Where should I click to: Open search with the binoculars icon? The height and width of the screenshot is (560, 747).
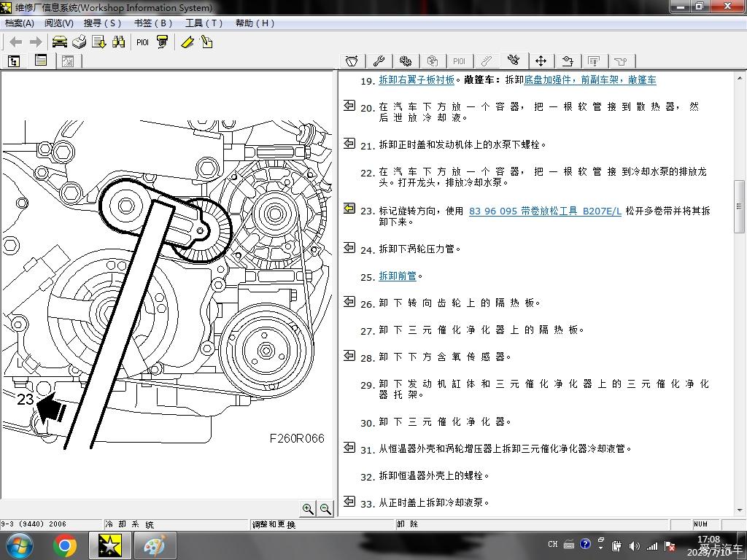tap(119, 42)
